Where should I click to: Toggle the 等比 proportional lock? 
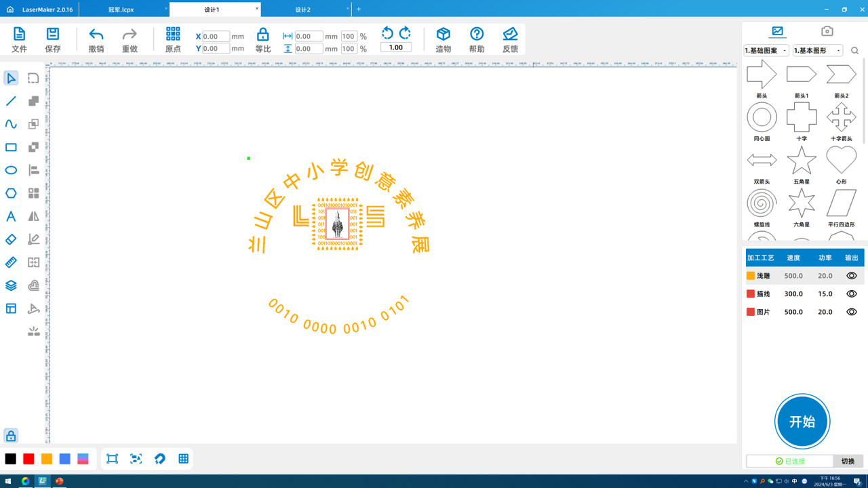[262, 39]
